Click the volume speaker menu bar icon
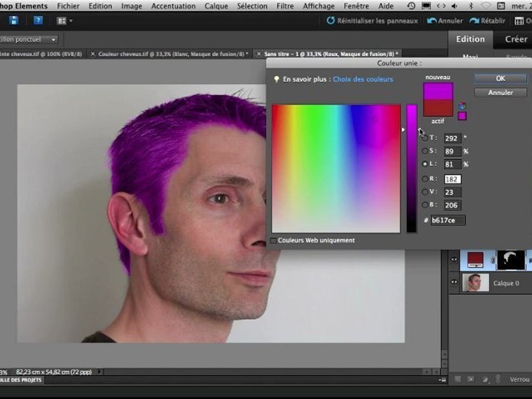The height and width of the screenshot is (399, 532). pyautogui.click(x=454, y=6)
